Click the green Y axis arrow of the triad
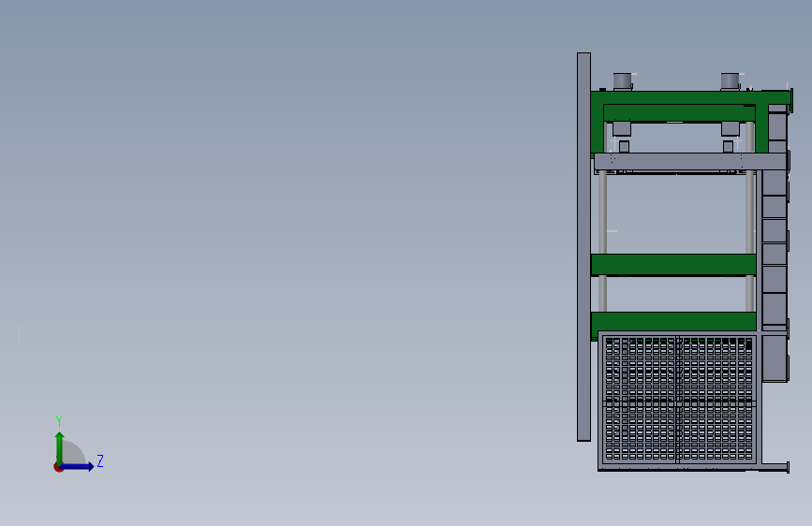812x526 pixels. tap(60, 448)
